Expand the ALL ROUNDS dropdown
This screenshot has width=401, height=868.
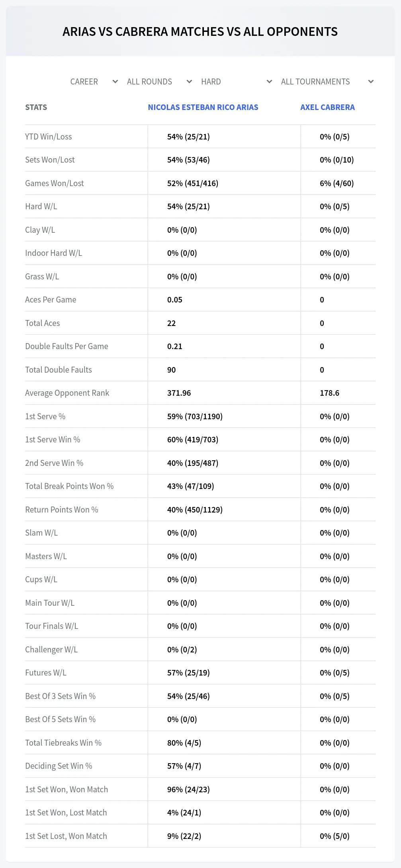pos(159,82)
